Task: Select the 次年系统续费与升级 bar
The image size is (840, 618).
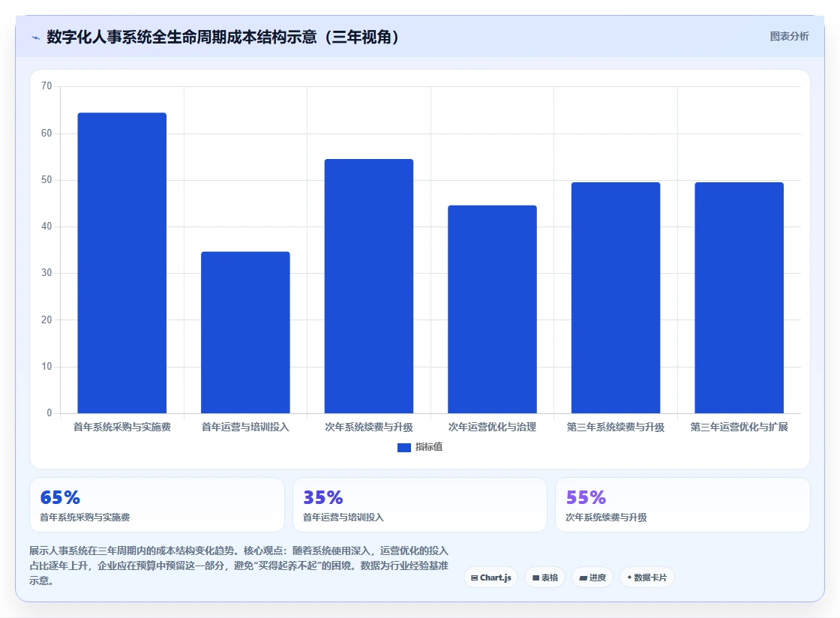Action: [368, 286]
